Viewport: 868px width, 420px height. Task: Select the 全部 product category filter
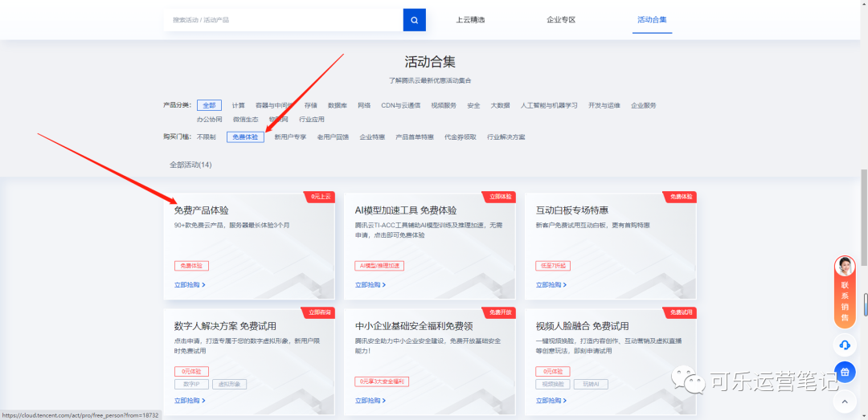coord(209,105)
